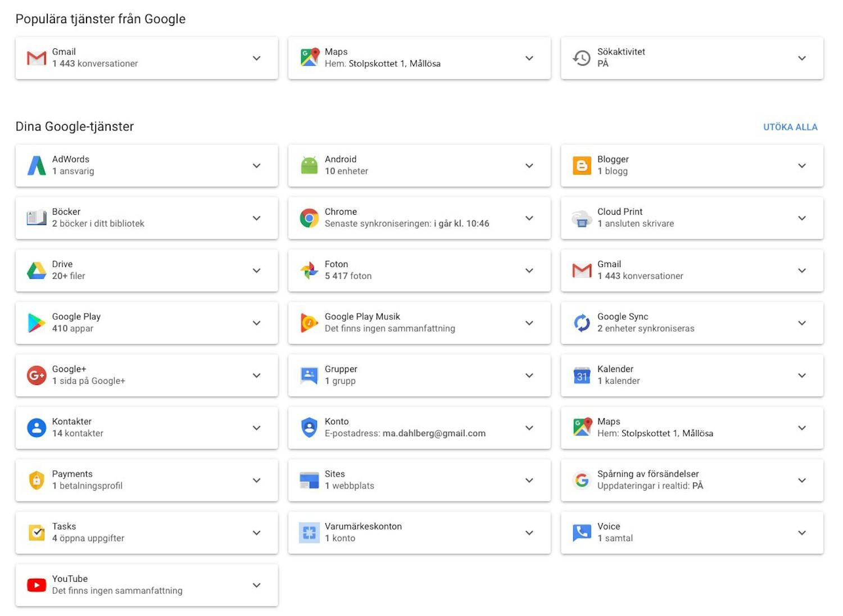Click the Sites icon
The width and height of the screenshot is (843, 616).
[309, 481]
